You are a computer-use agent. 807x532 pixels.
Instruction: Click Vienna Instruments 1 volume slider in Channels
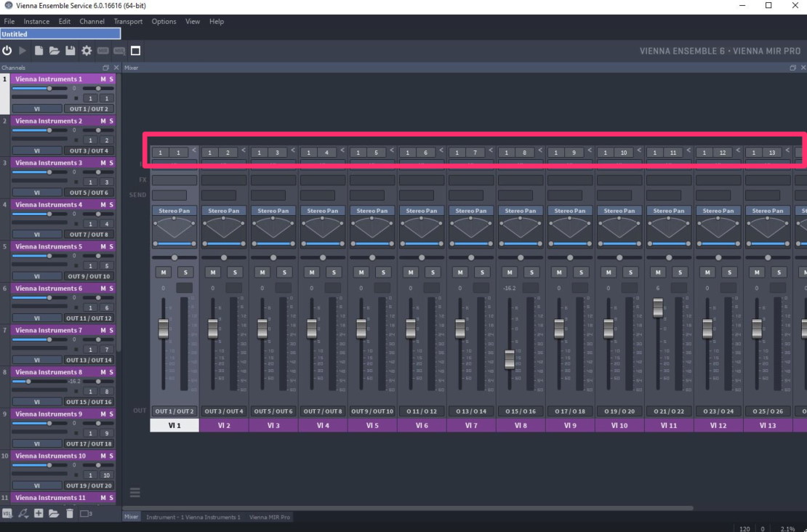tap(40, 89)
